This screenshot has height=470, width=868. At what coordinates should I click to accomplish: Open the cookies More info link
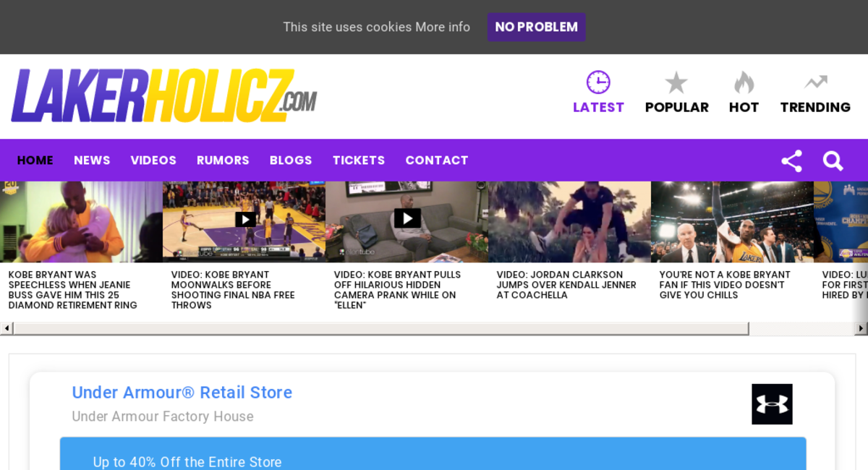click(x=443, y=27)
